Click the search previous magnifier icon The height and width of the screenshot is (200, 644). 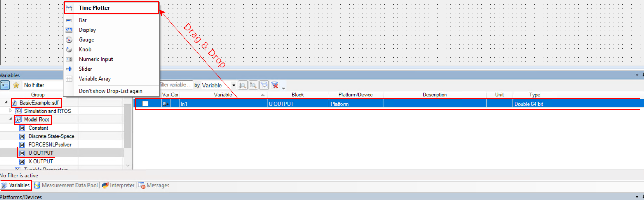pos(253,85)
